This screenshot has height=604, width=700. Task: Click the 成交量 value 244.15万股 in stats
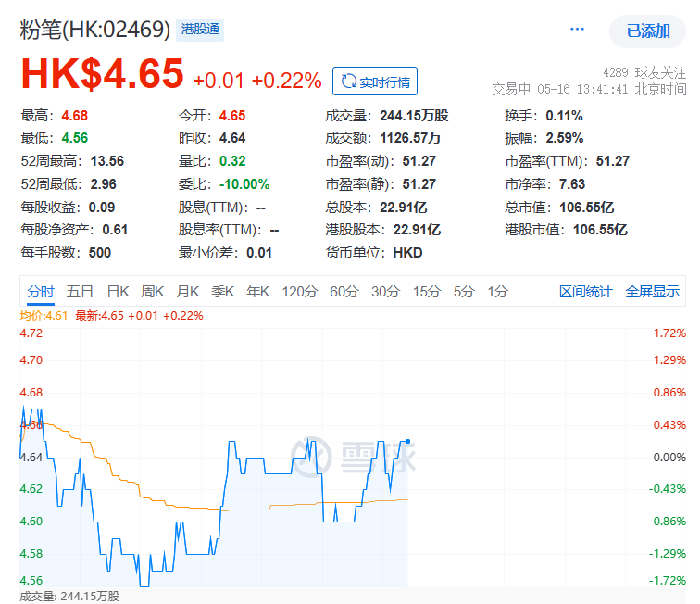414,116
